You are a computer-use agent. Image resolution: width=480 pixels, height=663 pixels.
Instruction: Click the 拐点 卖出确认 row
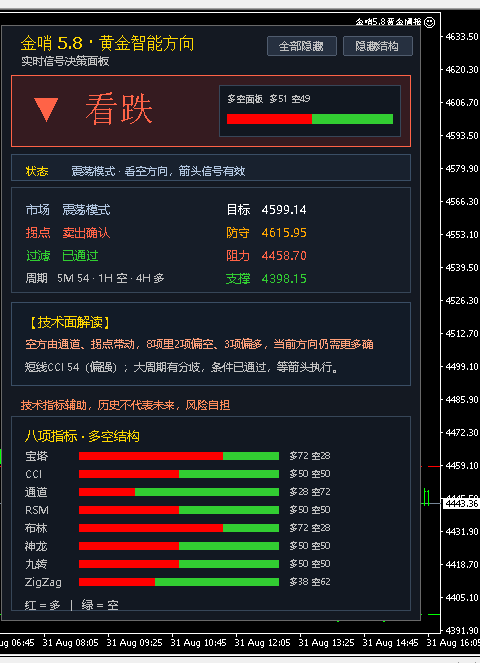click(x=68, y=233)
